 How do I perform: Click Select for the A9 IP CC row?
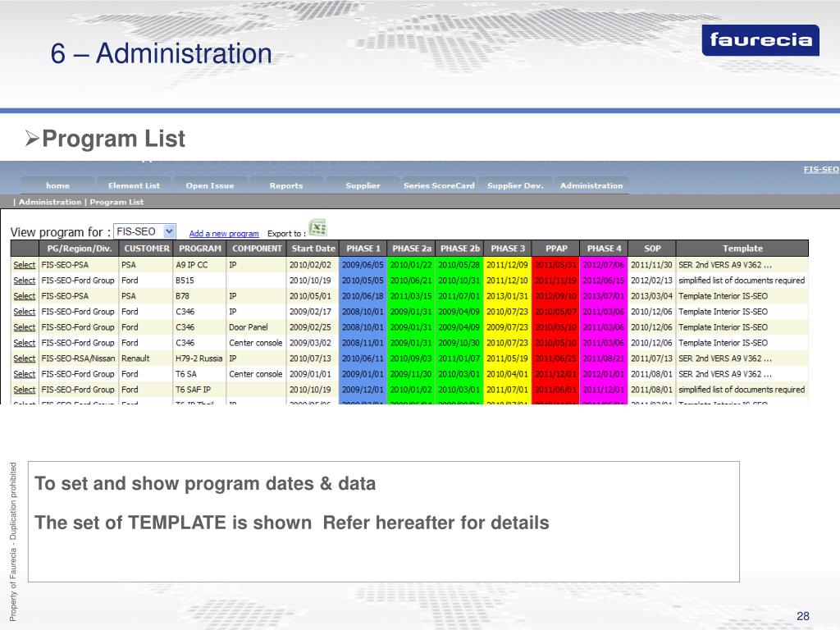point(25,265)
